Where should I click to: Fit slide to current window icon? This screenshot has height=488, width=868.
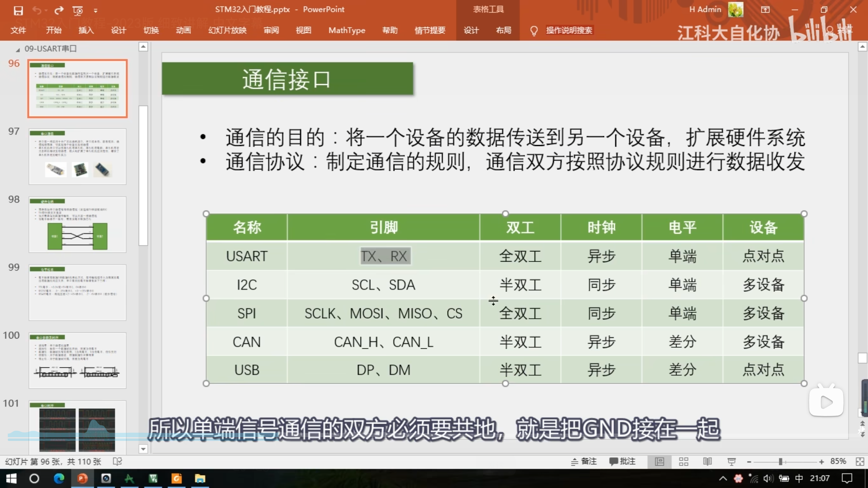(860, 462)
